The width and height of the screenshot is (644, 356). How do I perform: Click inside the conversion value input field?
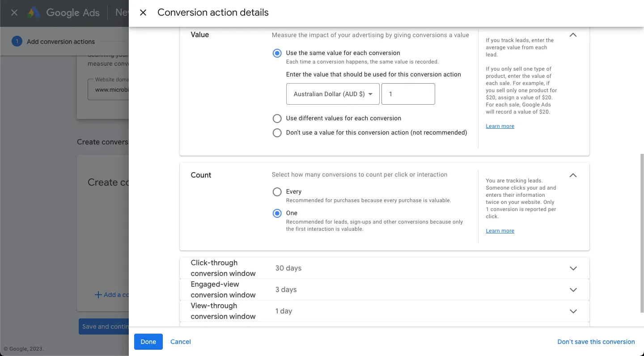point(408,94)
